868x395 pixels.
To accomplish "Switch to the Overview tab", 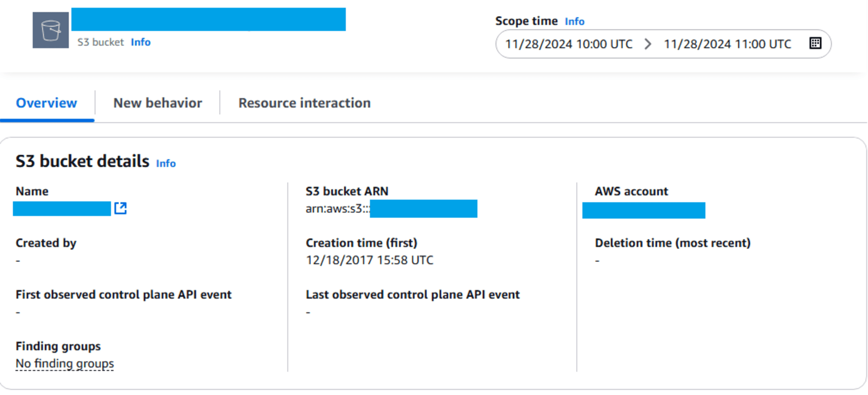I will click(x=46, y=103).
